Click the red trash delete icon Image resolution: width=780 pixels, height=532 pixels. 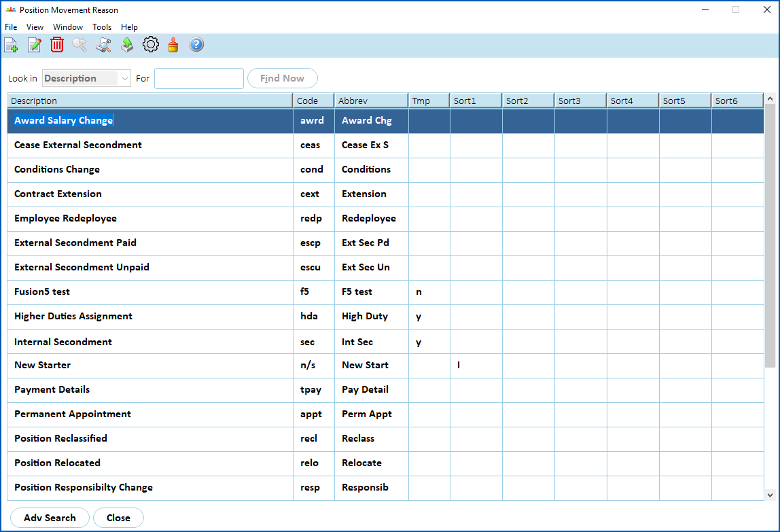click(x=57, y=45)
